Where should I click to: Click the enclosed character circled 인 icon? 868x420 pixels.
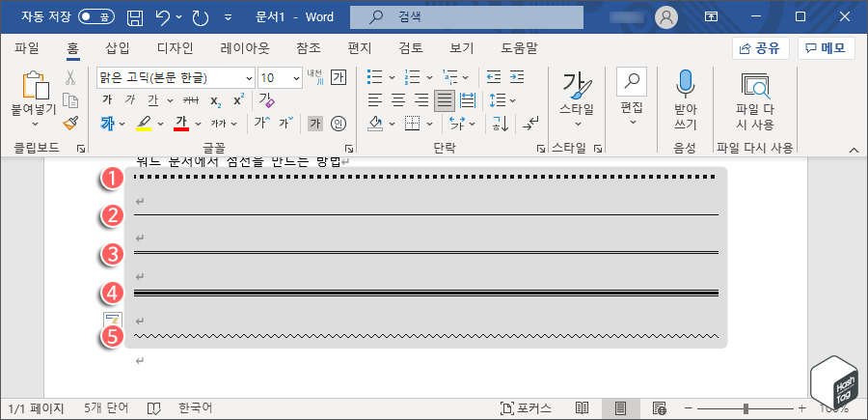coord(339,124)
